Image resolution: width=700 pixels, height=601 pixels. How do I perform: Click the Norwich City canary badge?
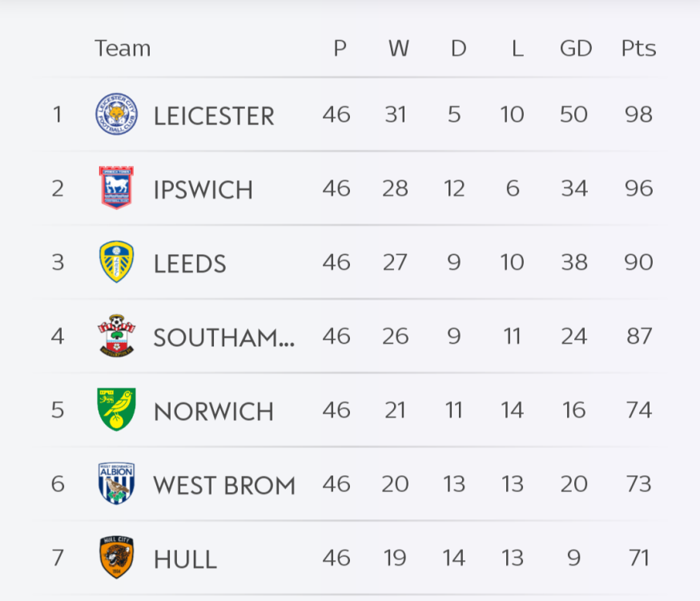(116, 409)
